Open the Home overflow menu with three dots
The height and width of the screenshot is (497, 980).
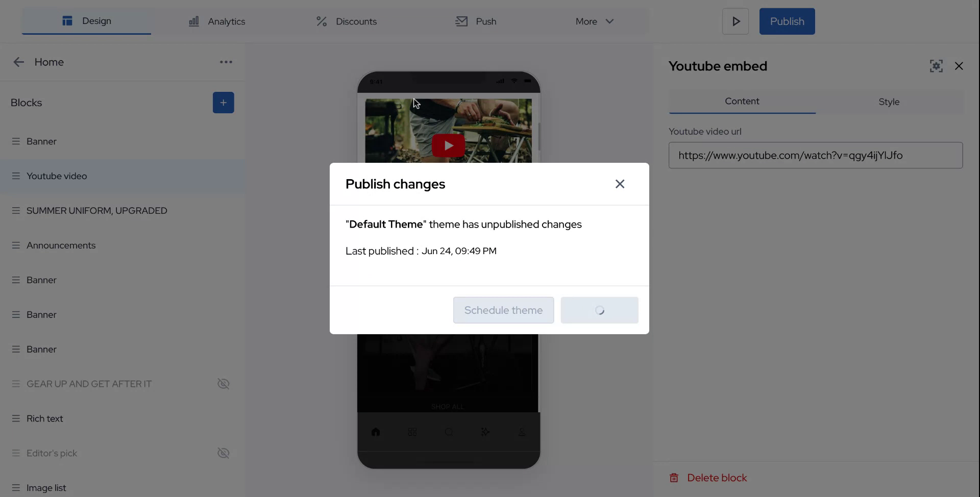click(x=226, y=62)
